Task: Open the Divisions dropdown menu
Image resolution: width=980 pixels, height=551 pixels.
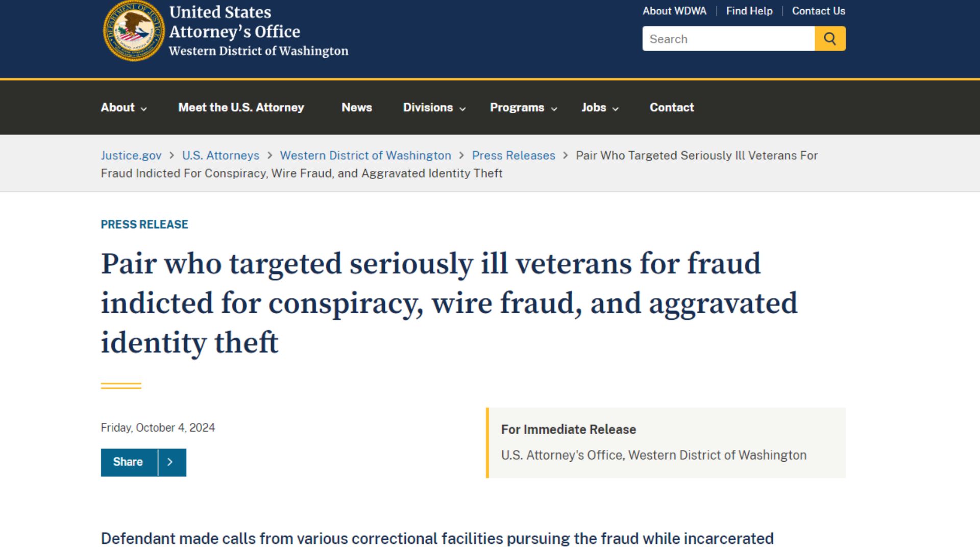Action: coord(434,108)
